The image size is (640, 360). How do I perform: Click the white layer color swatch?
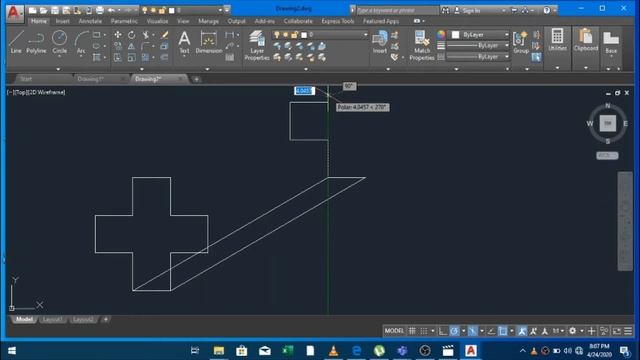click(304, 35)
